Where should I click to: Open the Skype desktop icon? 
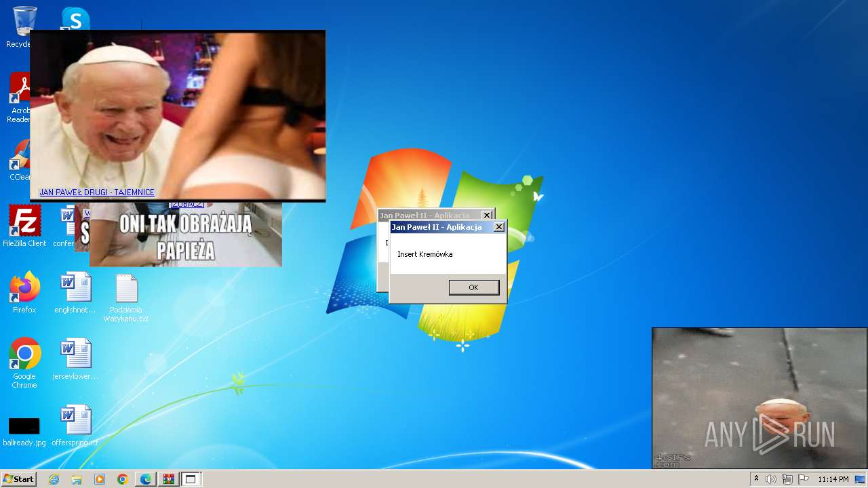tap(75, 18)
